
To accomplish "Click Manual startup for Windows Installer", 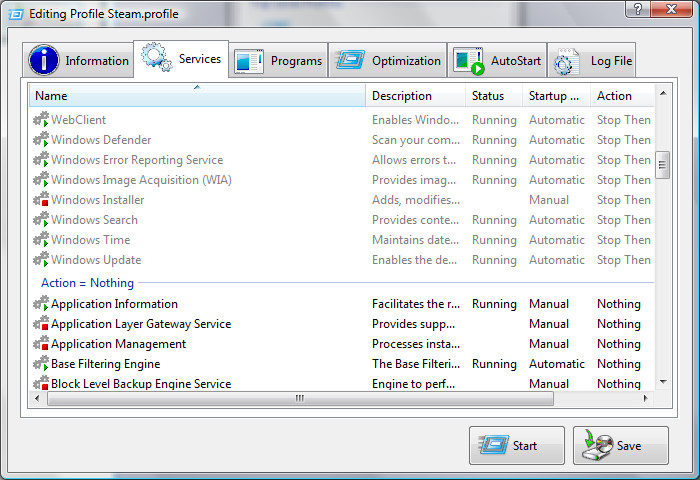I will [549, 200].
